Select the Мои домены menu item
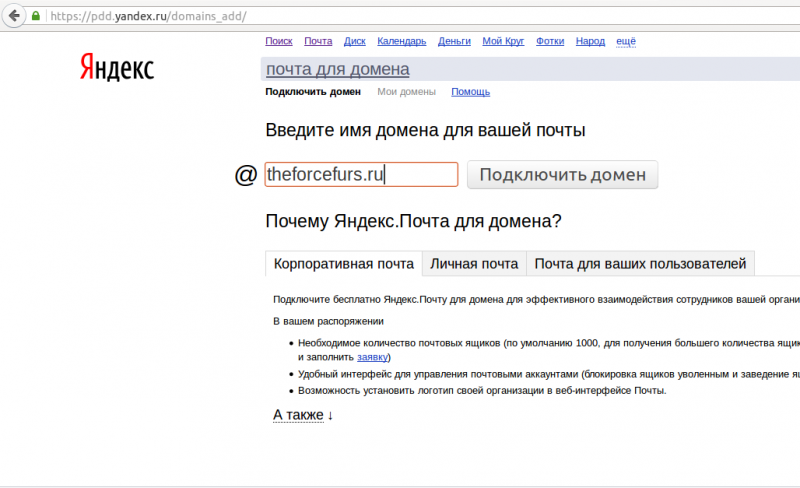800x488 pixels. pyautogui.click(x=407, y=92)
